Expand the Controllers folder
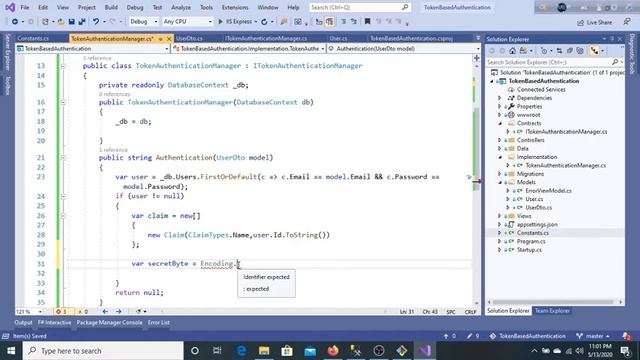The height and width of the screenshot is (360, 640). 500,140
